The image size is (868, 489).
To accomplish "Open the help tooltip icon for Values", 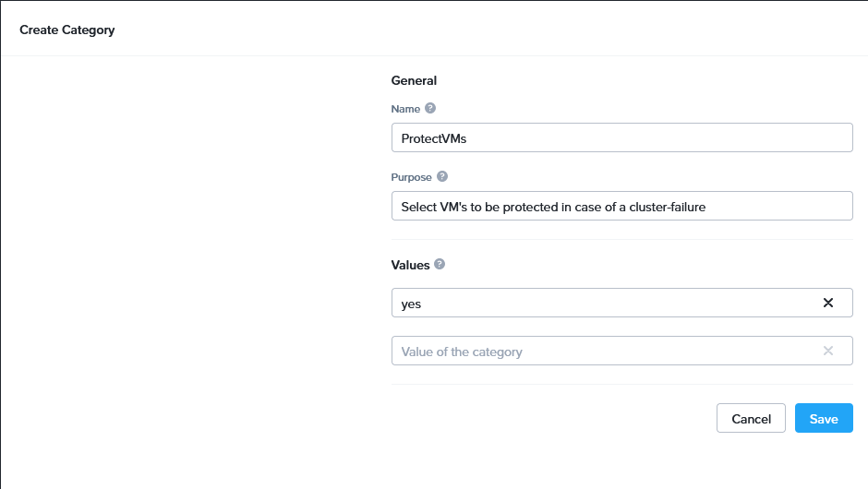I will (440, 264).
